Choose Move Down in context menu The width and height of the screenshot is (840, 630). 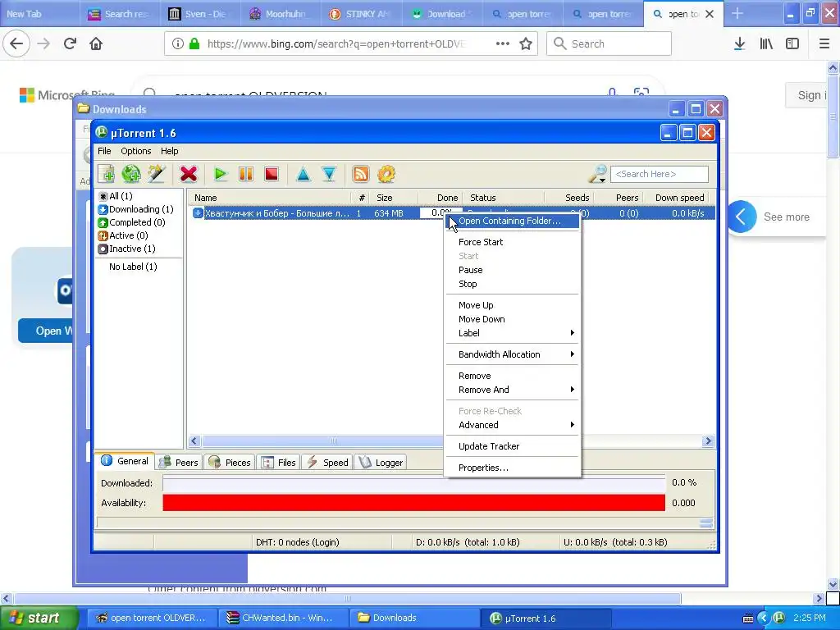[x=513, y=319]
